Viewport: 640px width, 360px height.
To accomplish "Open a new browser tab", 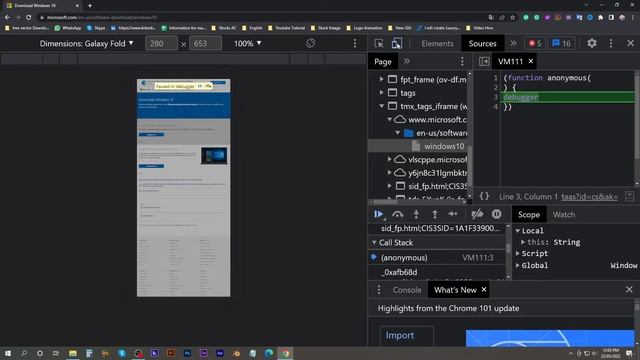I will [90, 6].
